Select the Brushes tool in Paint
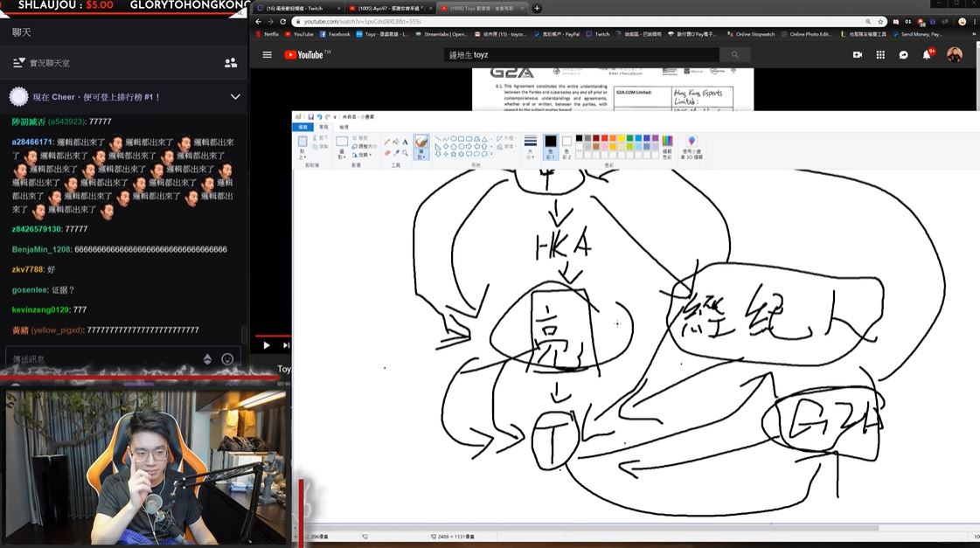980x548 pixels. 421,144
